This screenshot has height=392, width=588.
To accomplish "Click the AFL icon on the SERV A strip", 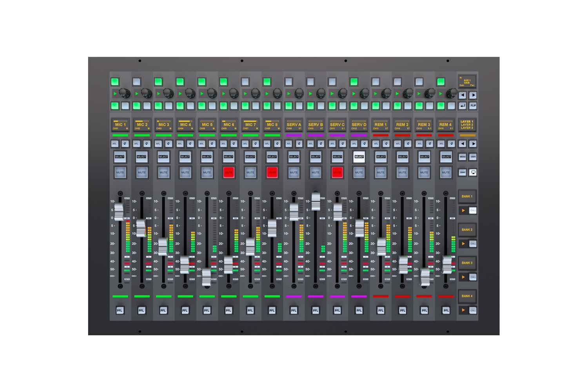I will click(289, 143).
